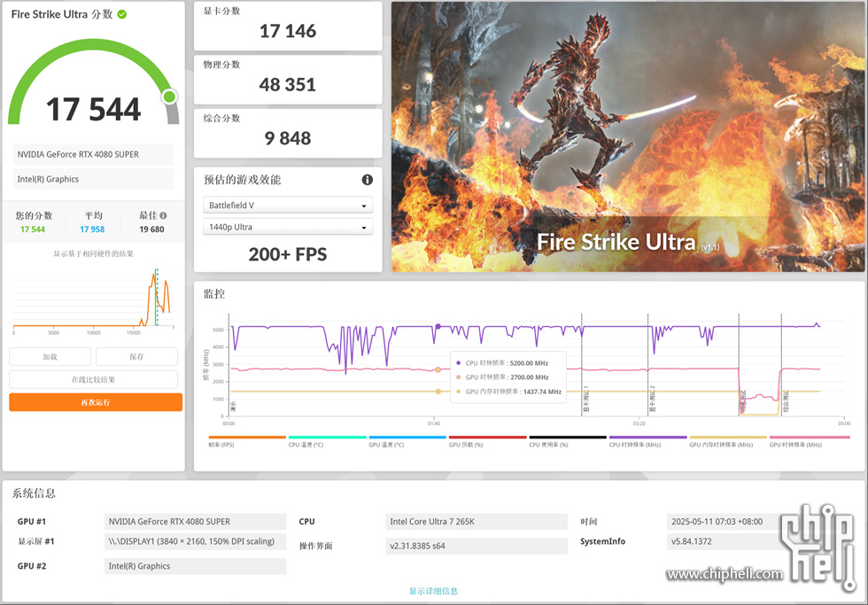868x605 pixels.
Task: Click the 最佳 score 19 680
Action: 151,229
